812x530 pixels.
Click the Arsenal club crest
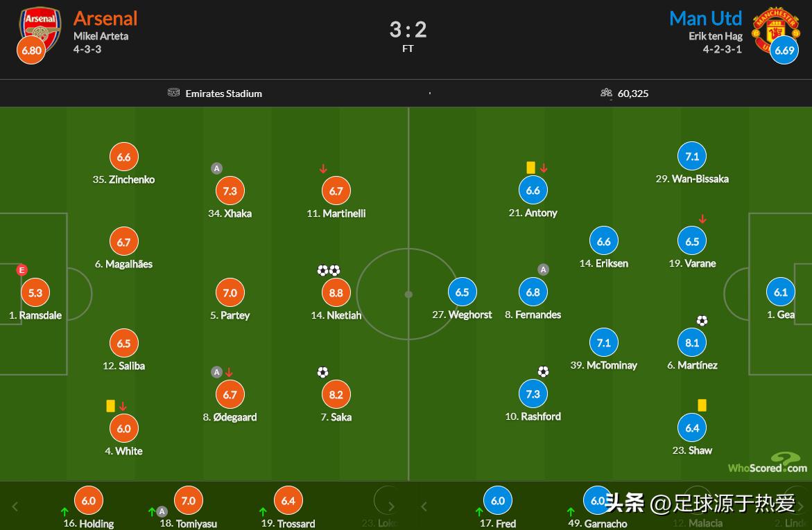coord(41,26)
